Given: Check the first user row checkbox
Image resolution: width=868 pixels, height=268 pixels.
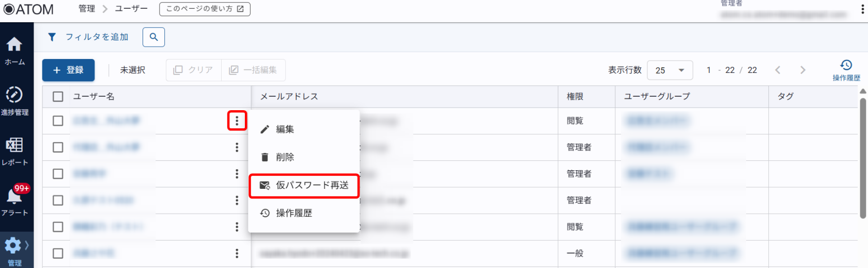Looking at the screenshot, I should (x=58, y=121).
